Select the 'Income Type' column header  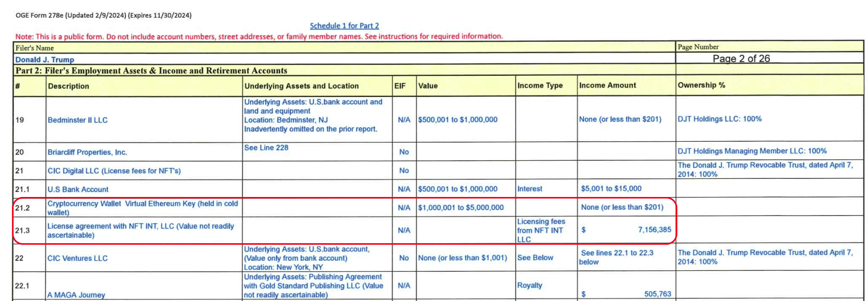tap(540, 85)
